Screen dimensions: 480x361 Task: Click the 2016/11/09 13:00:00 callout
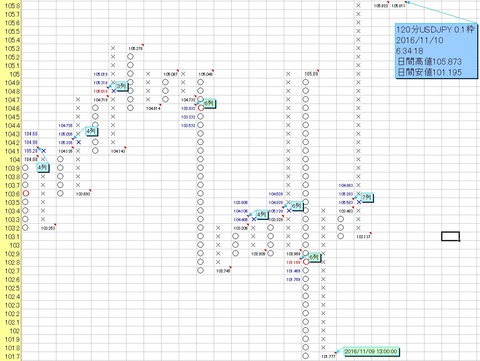[371, 351]
